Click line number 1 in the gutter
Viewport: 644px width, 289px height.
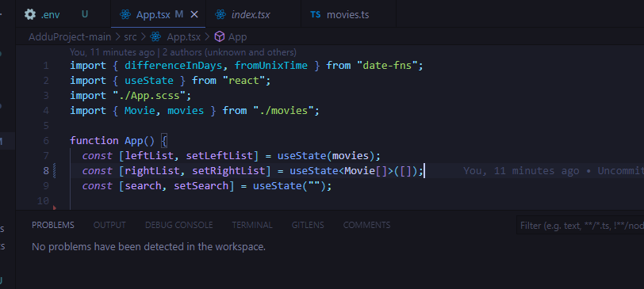[x=45, y=66]
